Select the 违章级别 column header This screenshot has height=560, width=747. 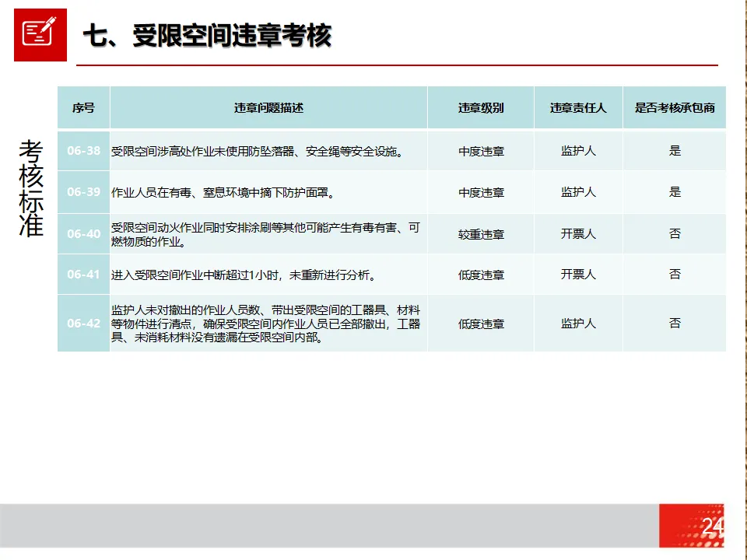point(481,108)
